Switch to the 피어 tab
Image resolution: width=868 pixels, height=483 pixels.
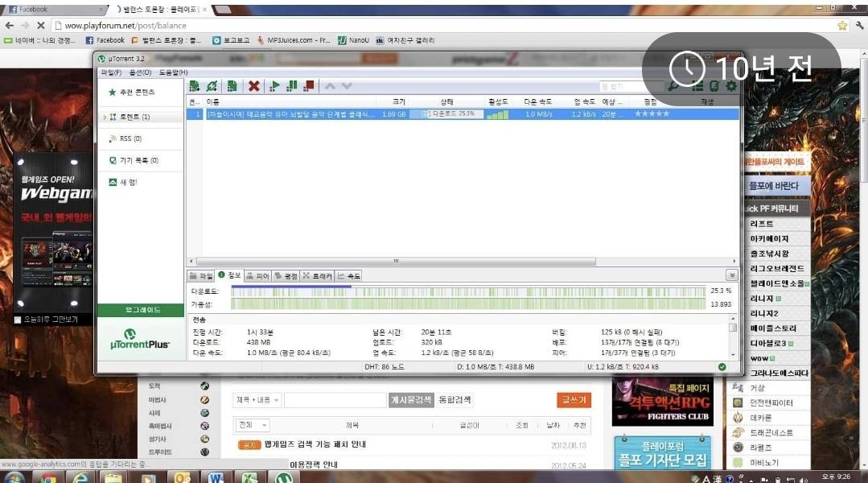257,276
